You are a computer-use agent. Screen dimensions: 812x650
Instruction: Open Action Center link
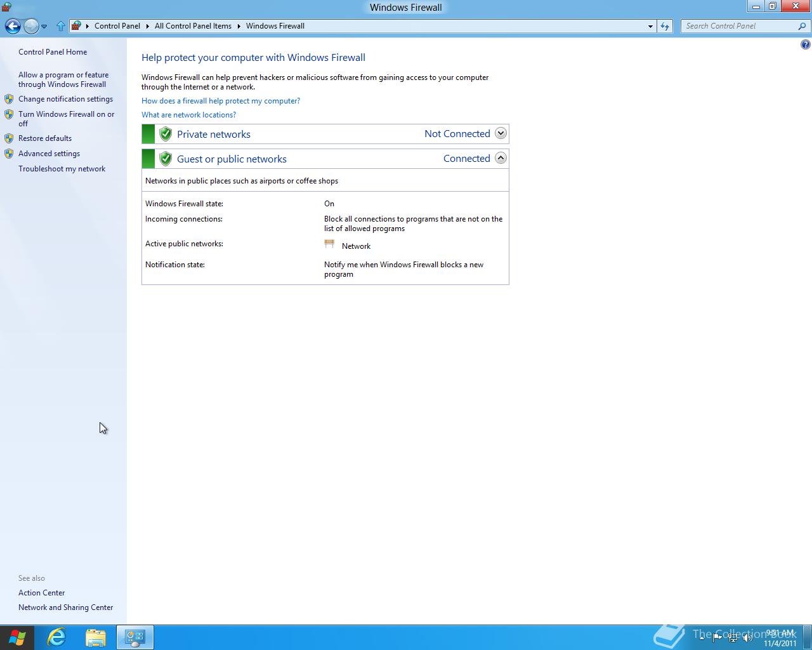[x=41, y=593]
